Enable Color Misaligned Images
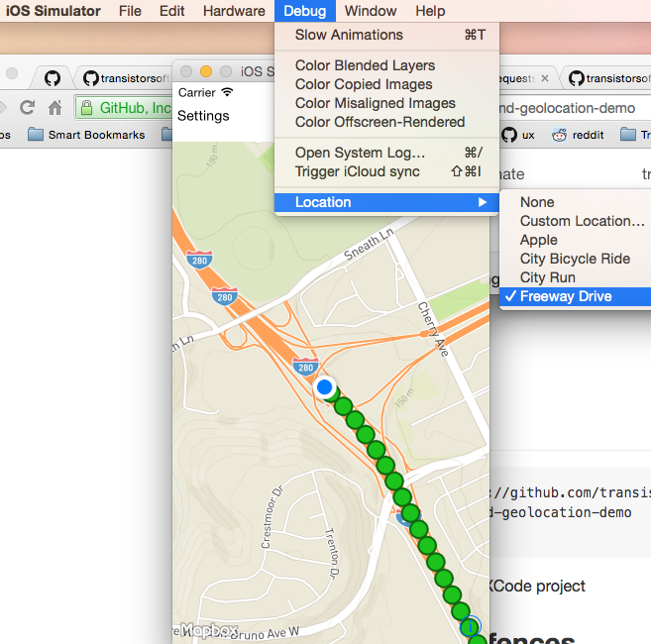651x644 pixels. coord(386,103)
